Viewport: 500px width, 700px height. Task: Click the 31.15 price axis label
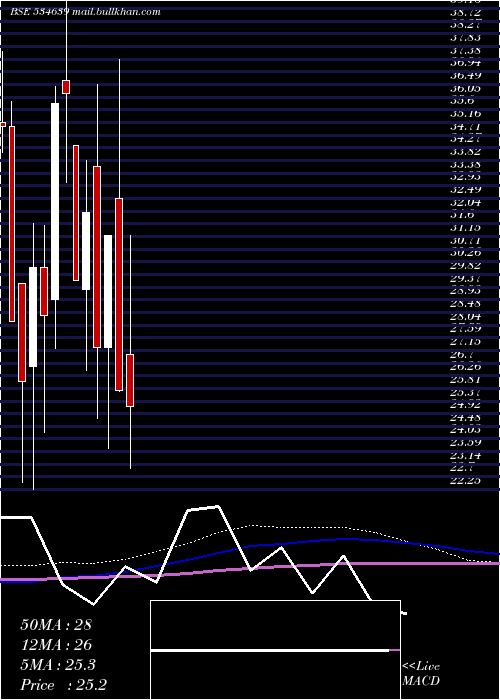[x=465, y=228]
